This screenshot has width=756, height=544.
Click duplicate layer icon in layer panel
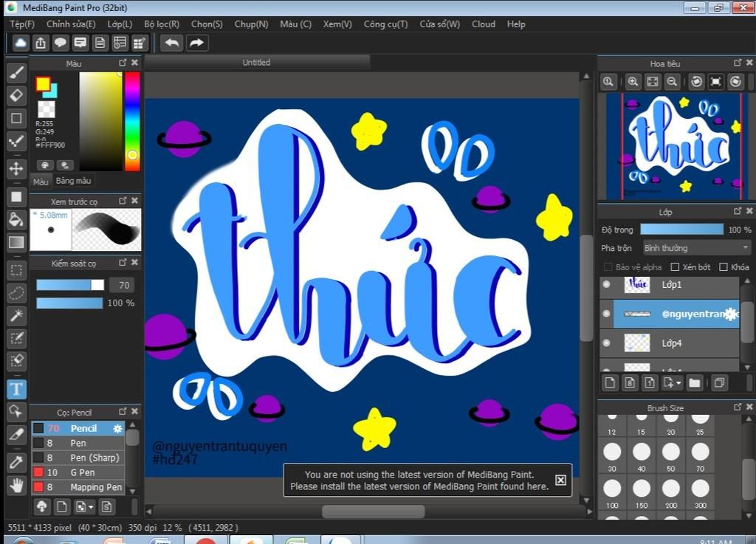pos(719,383)
